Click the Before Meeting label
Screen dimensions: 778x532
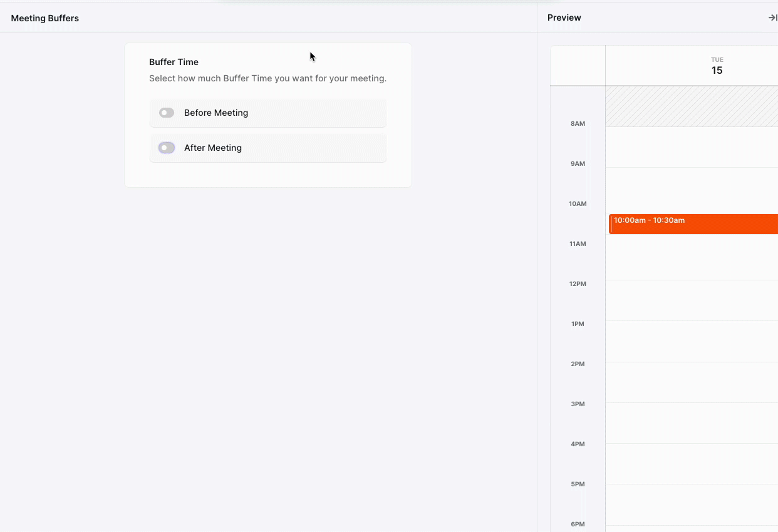(216, 113)
